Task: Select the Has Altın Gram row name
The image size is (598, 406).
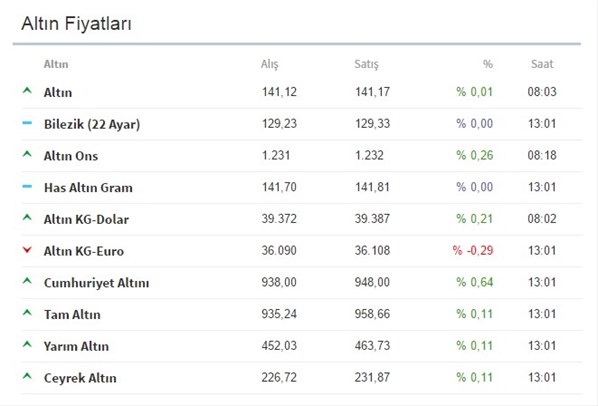Action: 88,188
